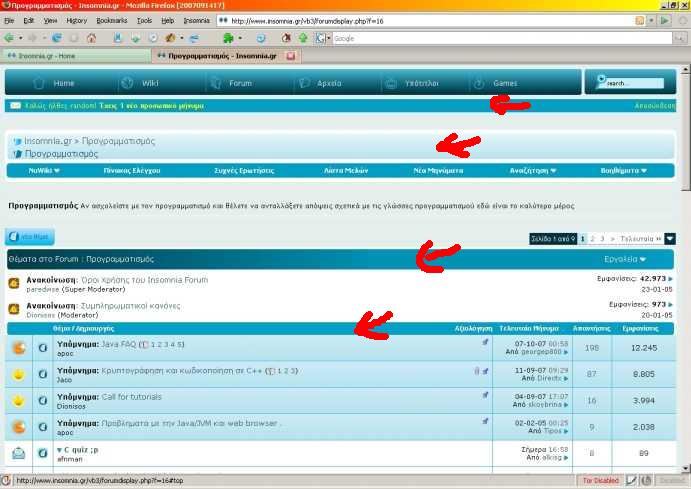Click the Τελευταία last page link
The width and height of the screenshot is (691, 489).
(640, 239)
